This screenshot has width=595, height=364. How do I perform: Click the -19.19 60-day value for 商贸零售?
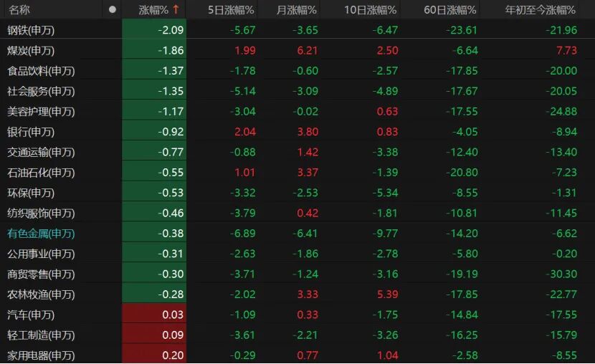coord(462,274)
